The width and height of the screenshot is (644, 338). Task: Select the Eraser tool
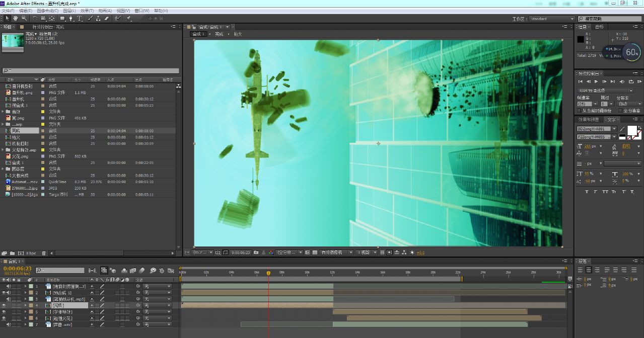(106, 19)
